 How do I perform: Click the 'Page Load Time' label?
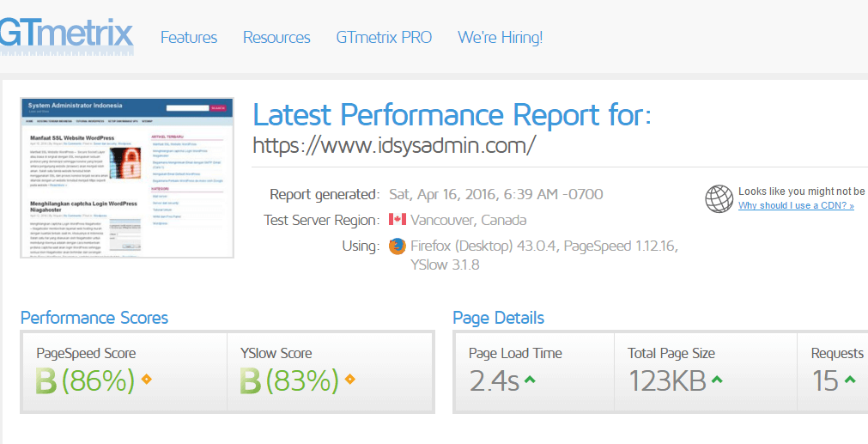tap(515, 353)
